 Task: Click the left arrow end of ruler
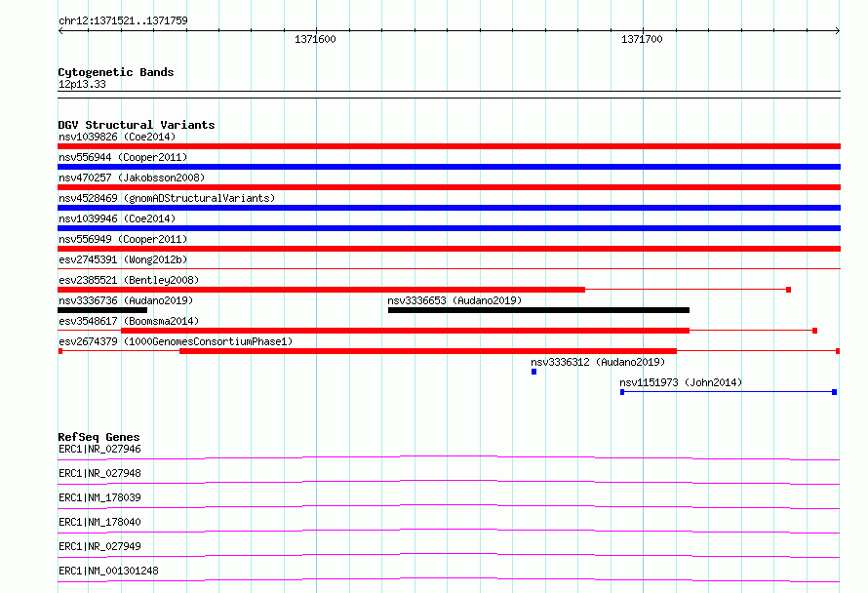point(60,31)
